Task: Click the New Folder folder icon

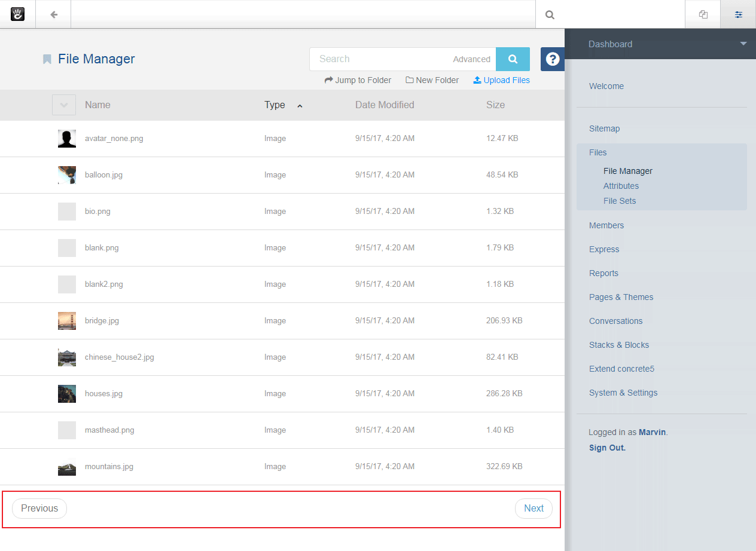Action: coord(410,79)
